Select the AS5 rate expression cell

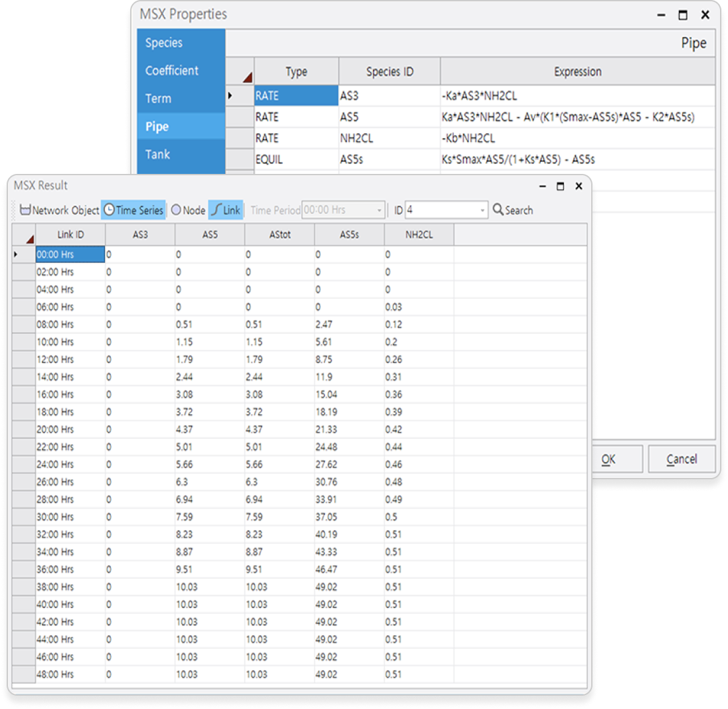point(577,118)
